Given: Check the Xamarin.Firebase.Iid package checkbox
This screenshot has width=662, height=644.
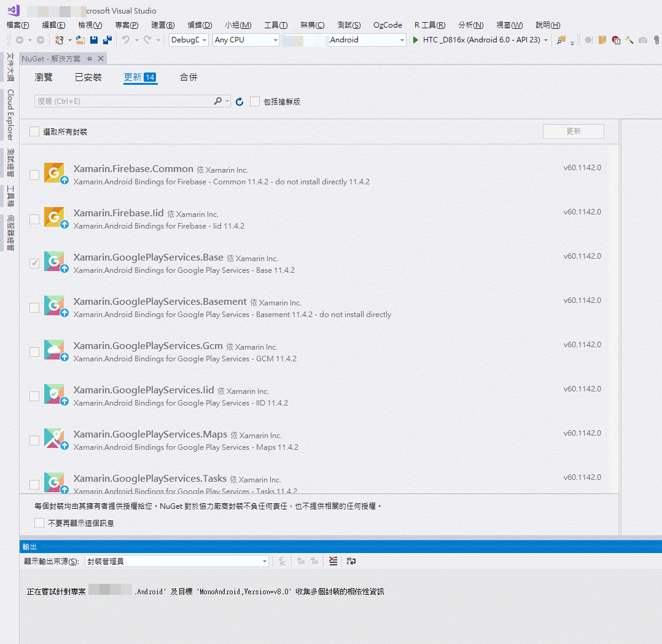Looking at the screenshot, I should tap(34, 219).
